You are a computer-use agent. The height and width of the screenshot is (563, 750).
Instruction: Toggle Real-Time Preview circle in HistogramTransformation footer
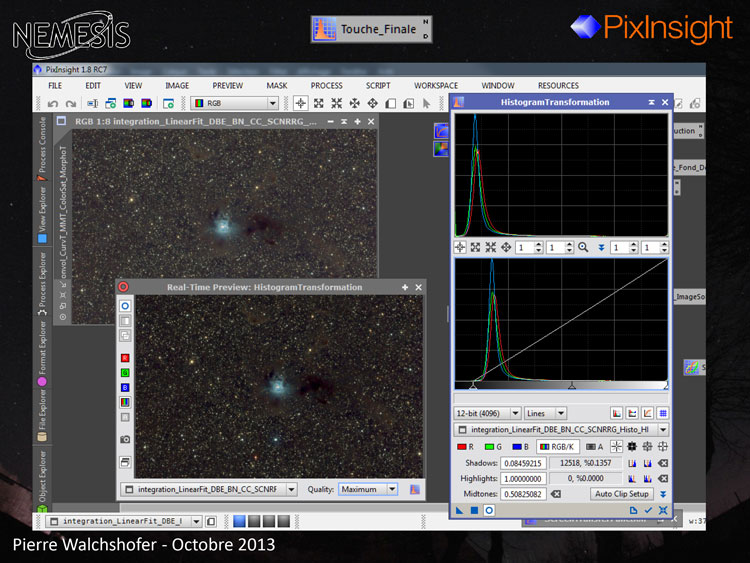(x=489, y=510)
